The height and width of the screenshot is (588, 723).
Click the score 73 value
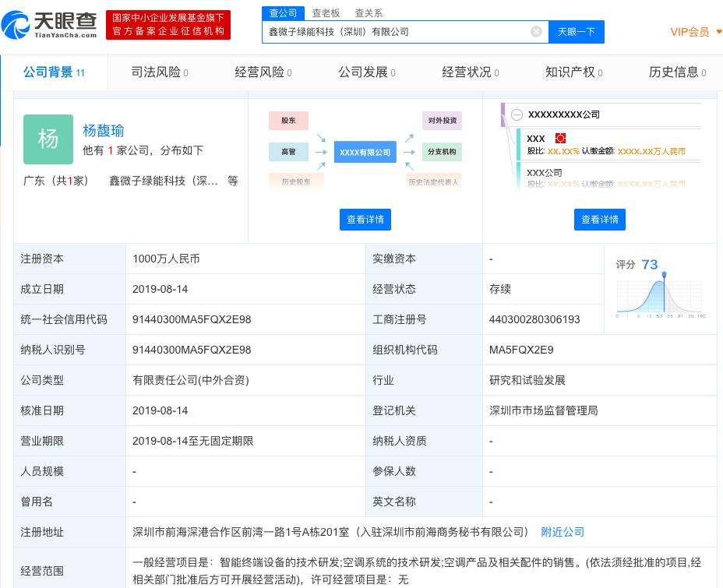649,265
